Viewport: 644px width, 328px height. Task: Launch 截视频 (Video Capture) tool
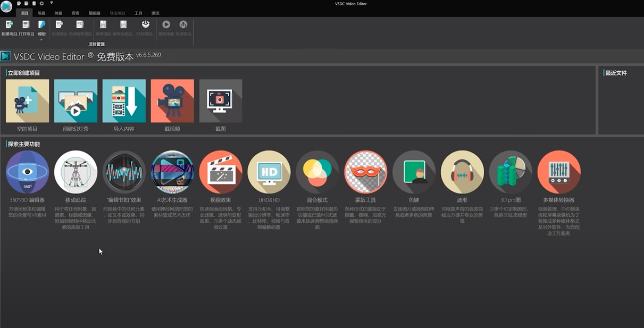pos(172,102)
